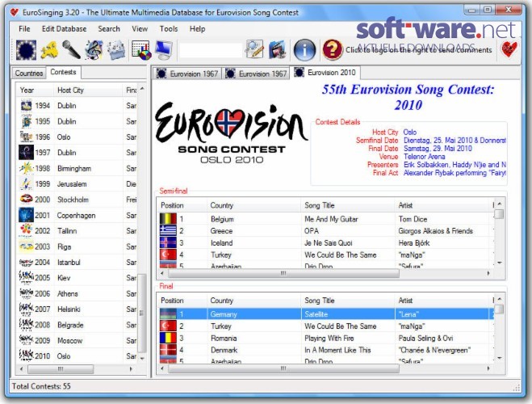Click the Denmark flag in Final table
The height and width of the screenshot is (404, 532).
pos(168,350)
